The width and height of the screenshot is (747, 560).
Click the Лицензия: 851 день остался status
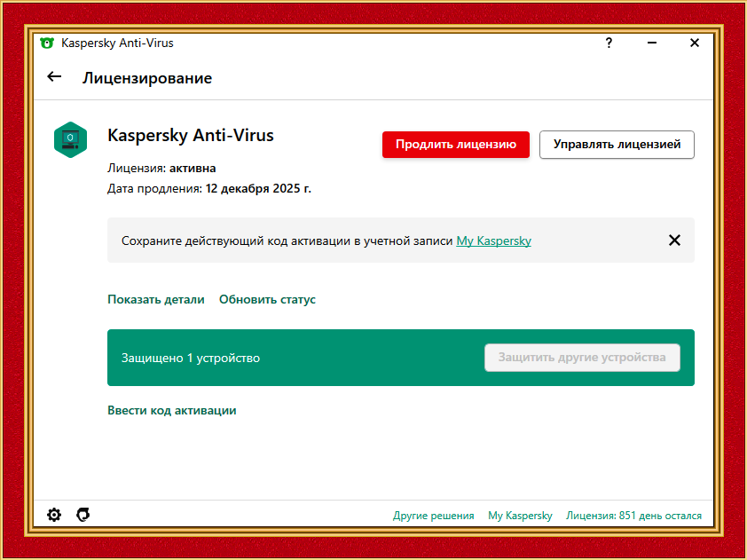click(x=633, y=516)
